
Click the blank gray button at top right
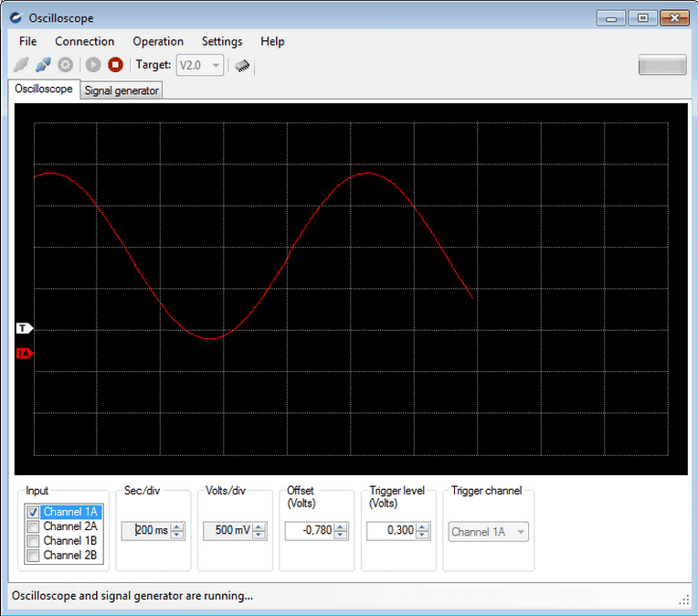click(x=661, y=65)
